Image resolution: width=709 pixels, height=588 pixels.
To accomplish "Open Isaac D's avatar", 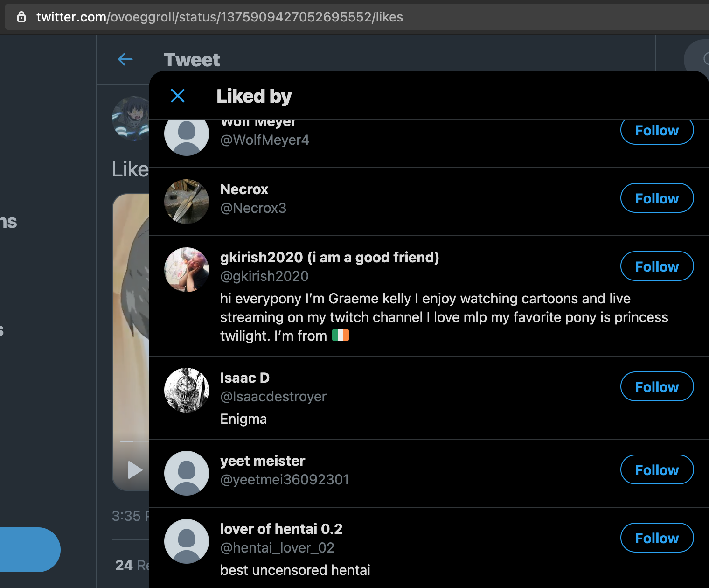I will pos(187,390).
